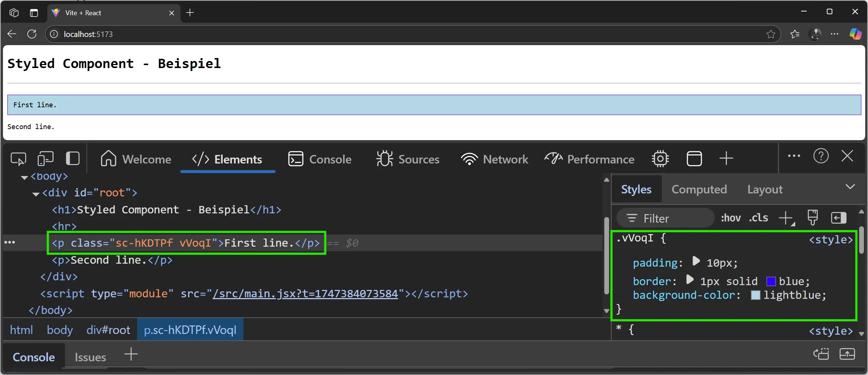Viewport: 868px width, 375px height.
Task: Collapse the div id="root" node
Action: tap(36, 194)
